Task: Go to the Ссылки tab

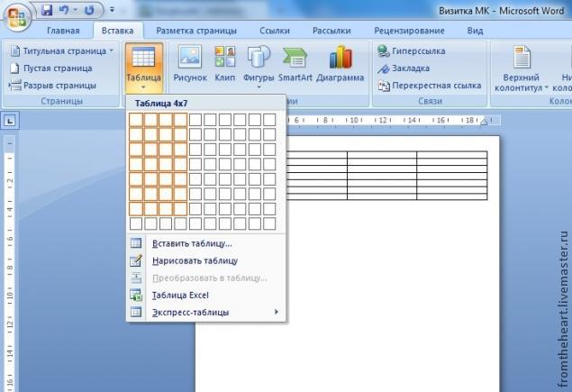Action: (x=275, y=31)
